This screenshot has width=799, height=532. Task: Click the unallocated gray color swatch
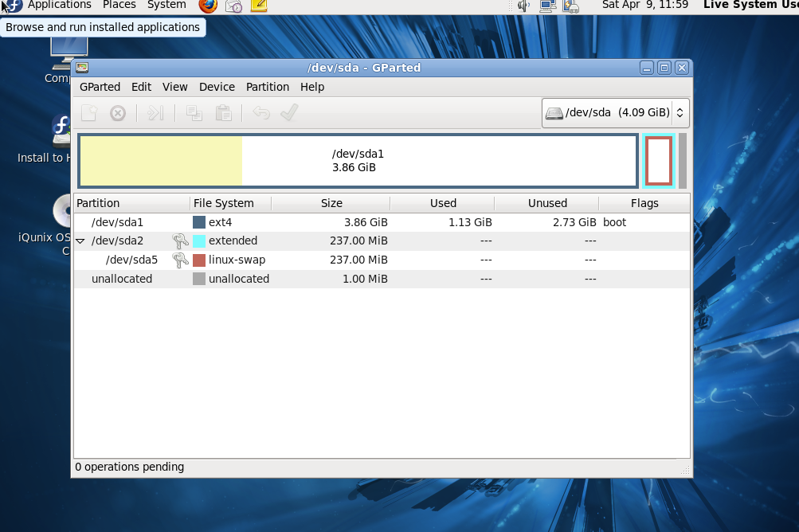point(198,280)
